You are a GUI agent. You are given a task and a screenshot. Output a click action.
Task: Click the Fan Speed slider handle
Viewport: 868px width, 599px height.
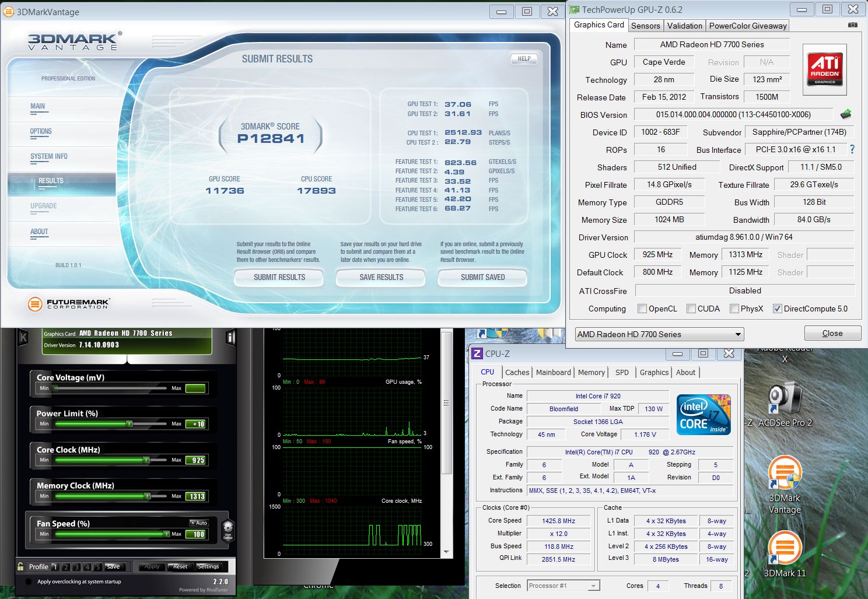pyautogui.click(x=167, y=534)
